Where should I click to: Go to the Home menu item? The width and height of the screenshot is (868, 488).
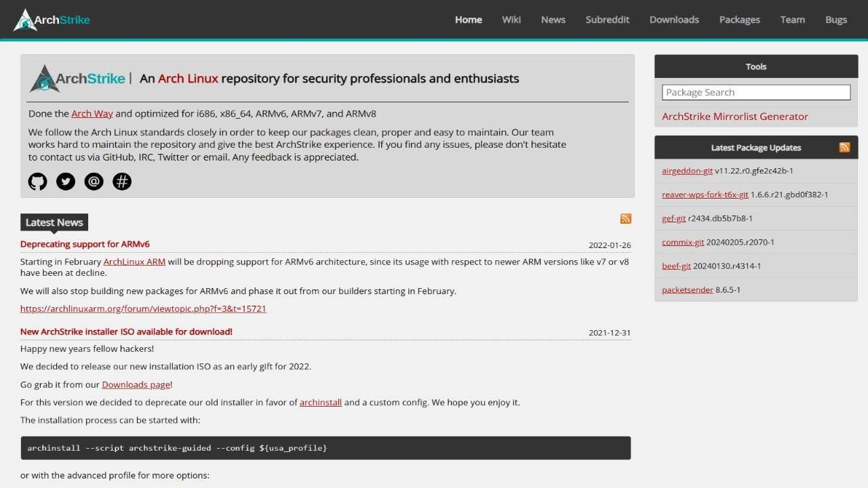click(469, 20)
